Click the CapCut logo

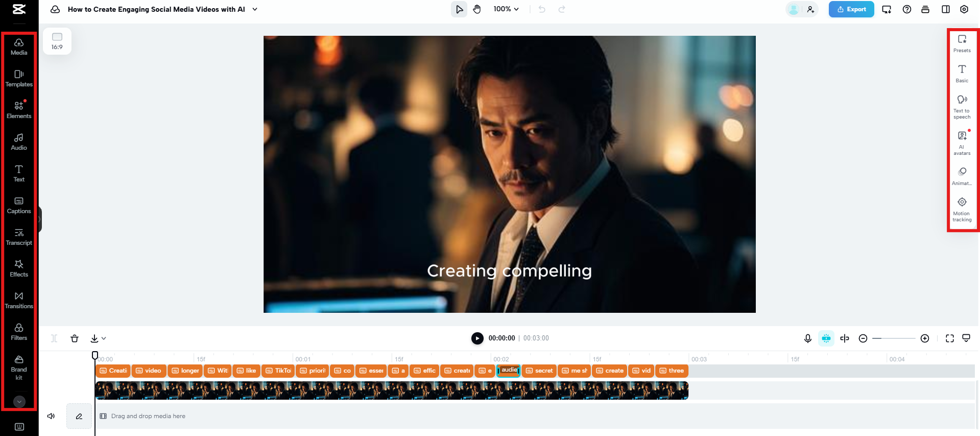click(19, 9)
